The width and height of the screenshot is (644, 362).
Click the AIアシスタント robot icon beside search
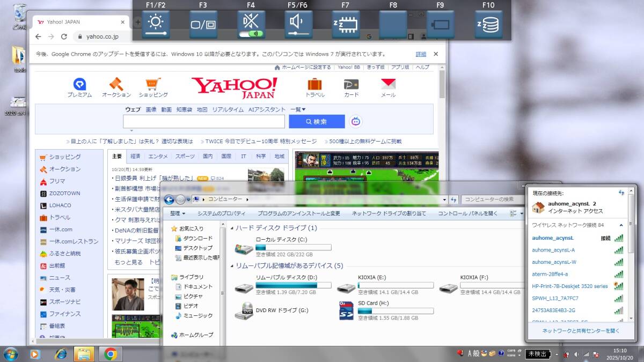pos(356,122)
